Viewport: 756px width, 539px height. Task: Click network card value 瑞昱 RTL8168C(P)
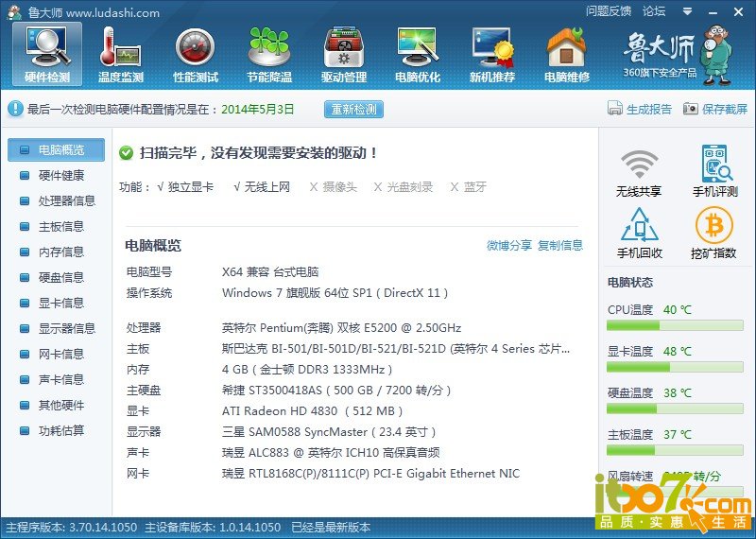(x=370, y=474)
